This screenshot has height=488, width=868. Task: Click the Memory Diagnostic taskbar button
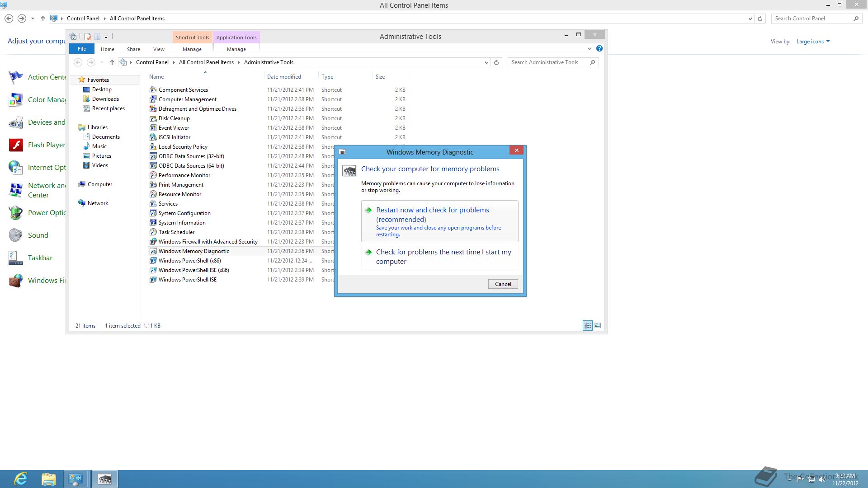point(105,479)
